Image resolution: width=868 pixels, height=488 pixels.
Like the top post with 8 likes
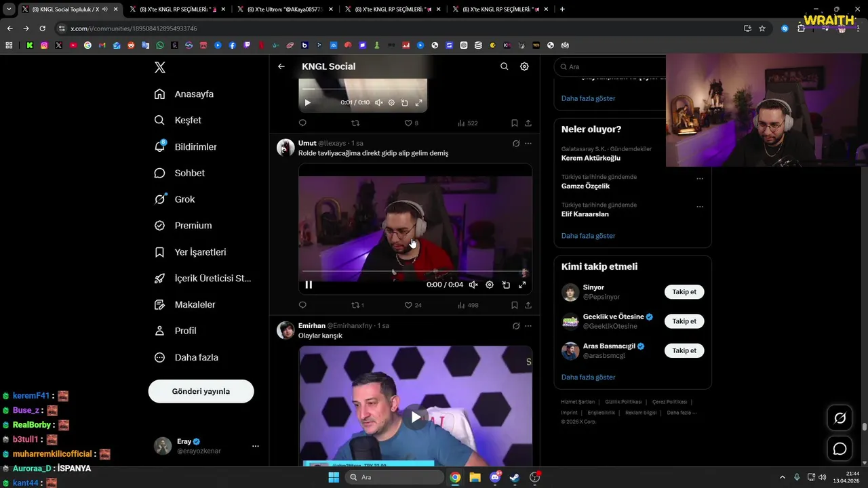pyautogui.click(x=411, y=123)
